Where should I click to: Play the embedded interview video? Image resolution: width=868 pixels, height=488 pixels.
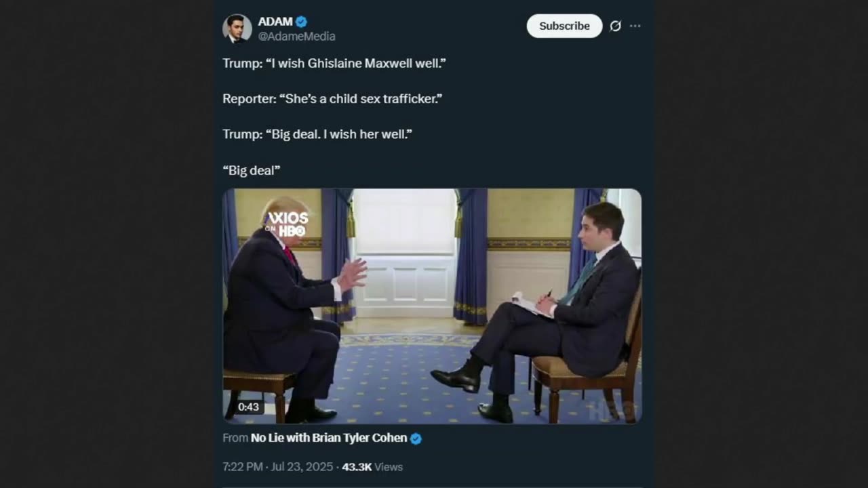coord(432,306)
